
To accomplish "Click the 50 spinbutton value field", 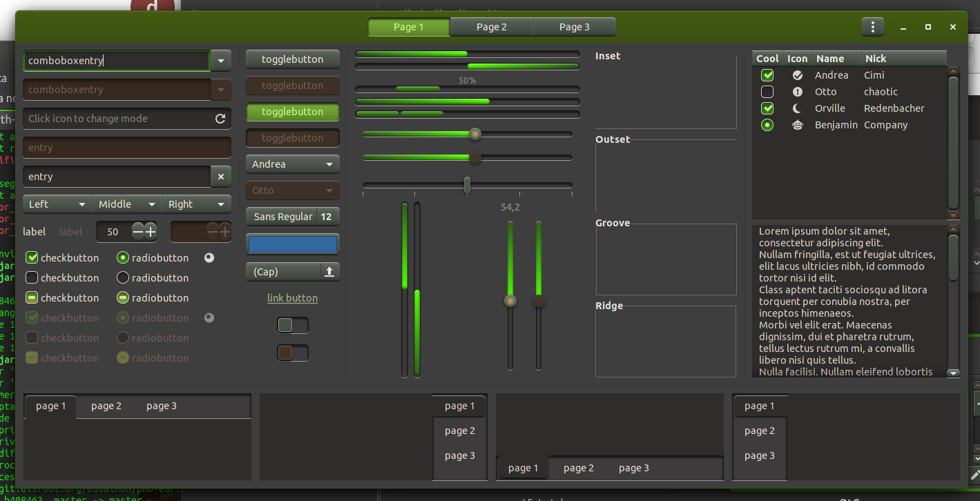I will pos(114,232).
